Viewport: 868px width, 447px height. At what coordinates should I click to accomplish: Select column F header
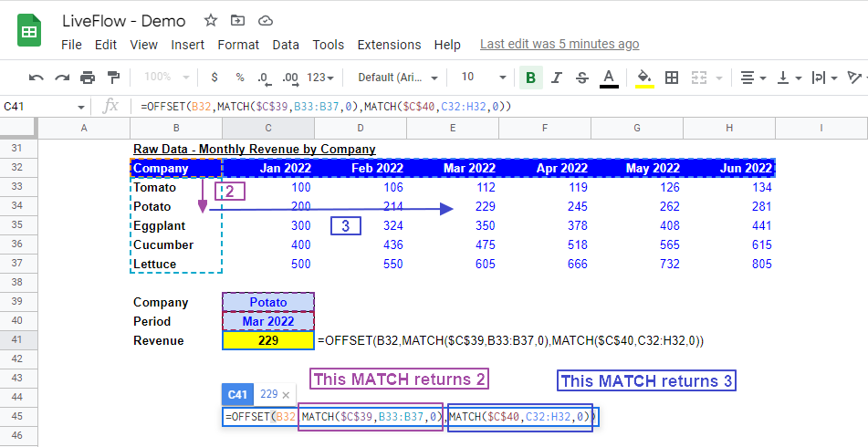[x=545, y=128]
